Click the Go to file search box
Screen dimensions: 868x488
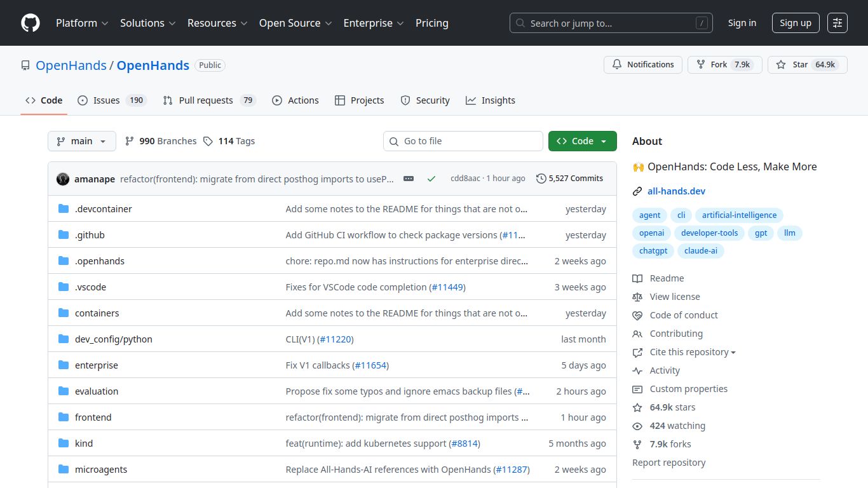click(463, 140)
